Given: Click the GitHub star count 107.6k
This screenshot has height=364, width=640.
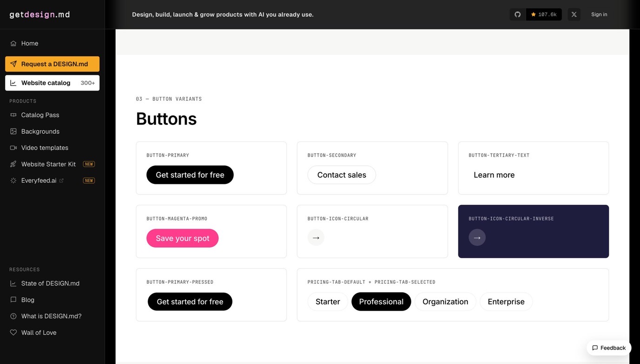Looking at the screenshot, I should (544, 14).
